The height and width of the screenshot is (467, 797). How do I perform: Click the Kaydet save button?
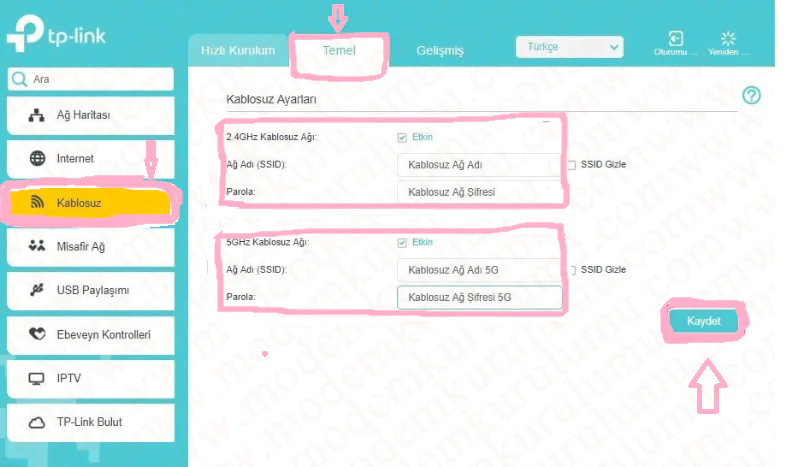point(703,321)
